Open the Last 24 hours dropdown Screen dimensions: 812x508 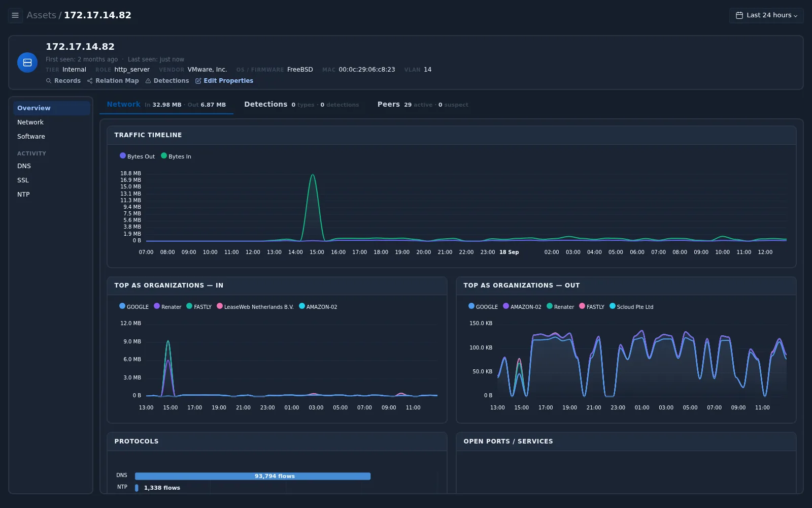pyautogui.click(x=766, y=15)
